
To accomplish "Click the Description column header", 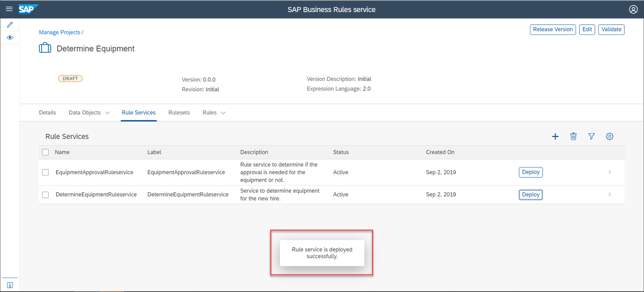I will point(254,152).
